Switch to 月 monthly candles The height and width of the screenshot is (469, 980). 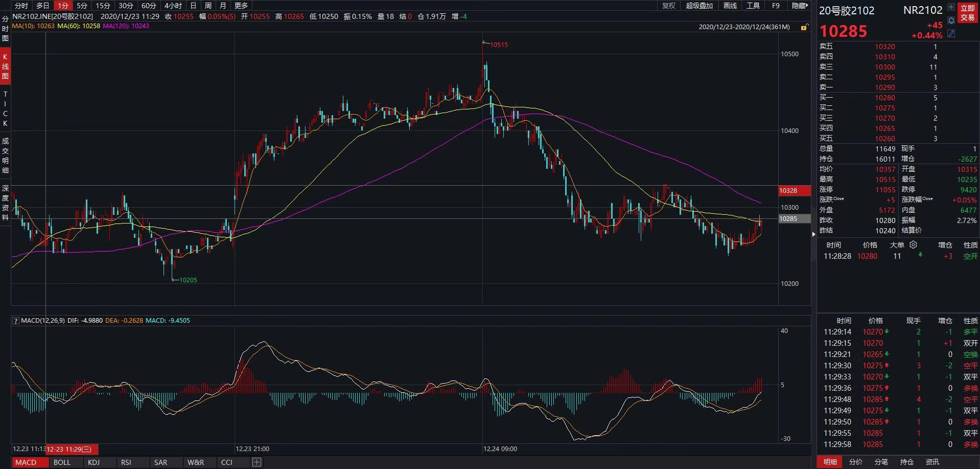tap(223, 6)
